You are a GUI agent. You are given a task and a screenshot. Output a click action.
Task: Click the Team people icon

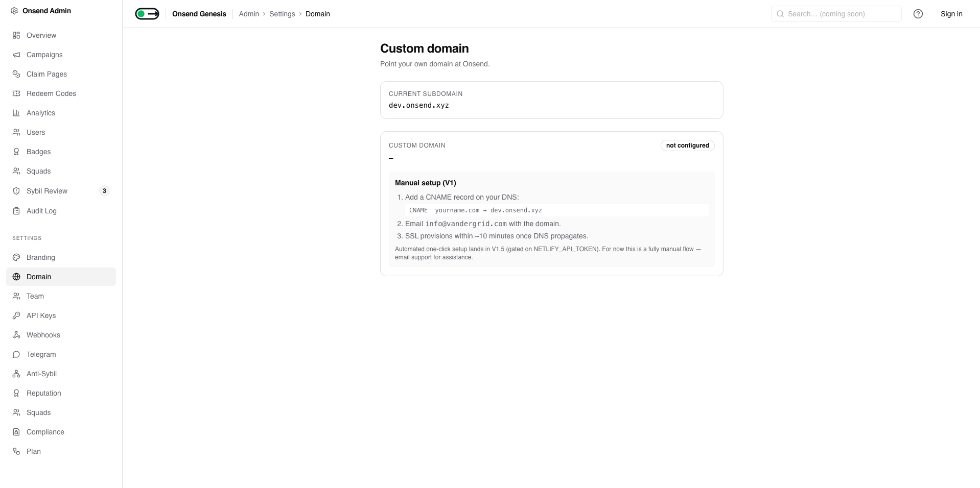(16, 296)
